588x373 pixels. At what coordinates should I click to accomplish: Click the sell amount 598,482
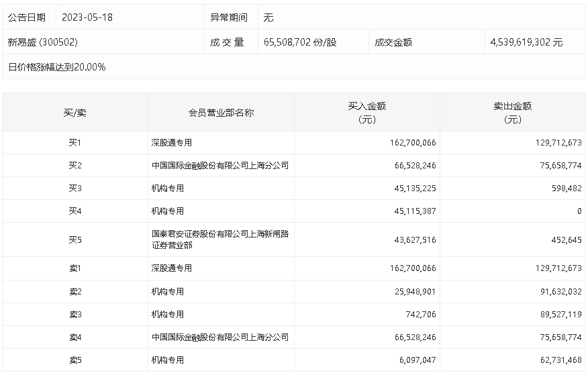(x=567, y=189)
